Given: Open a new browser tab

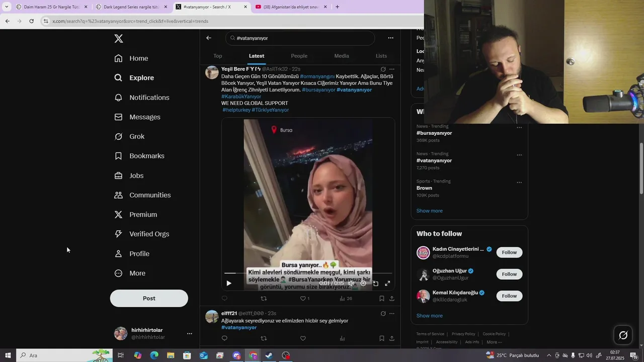Looking at the screenshot, I should tap(337, 7).
